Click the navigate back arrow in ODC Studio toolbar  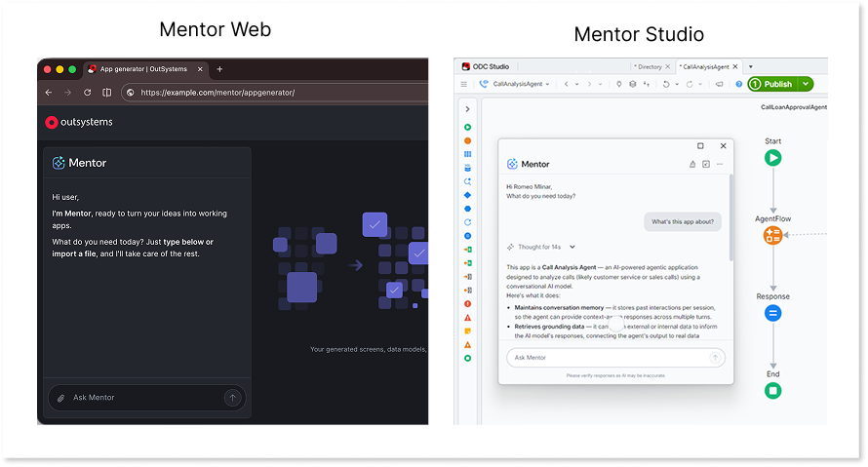[x=567, y=84]
